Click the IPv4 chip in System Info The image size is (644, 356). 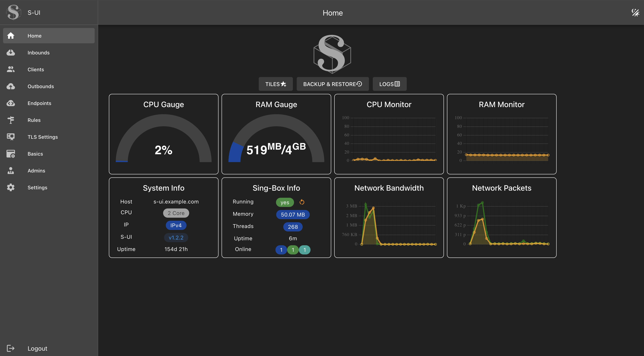point(176,225)
